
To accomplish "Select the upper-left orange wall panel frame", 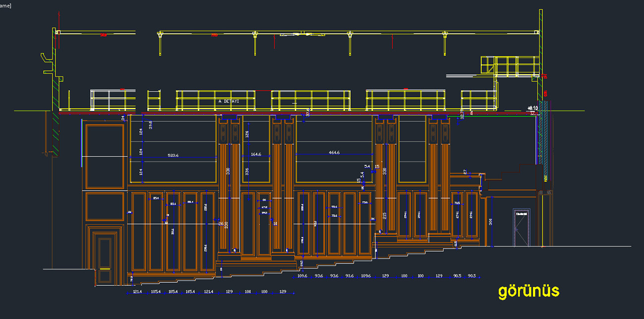I will coord(105,156).
